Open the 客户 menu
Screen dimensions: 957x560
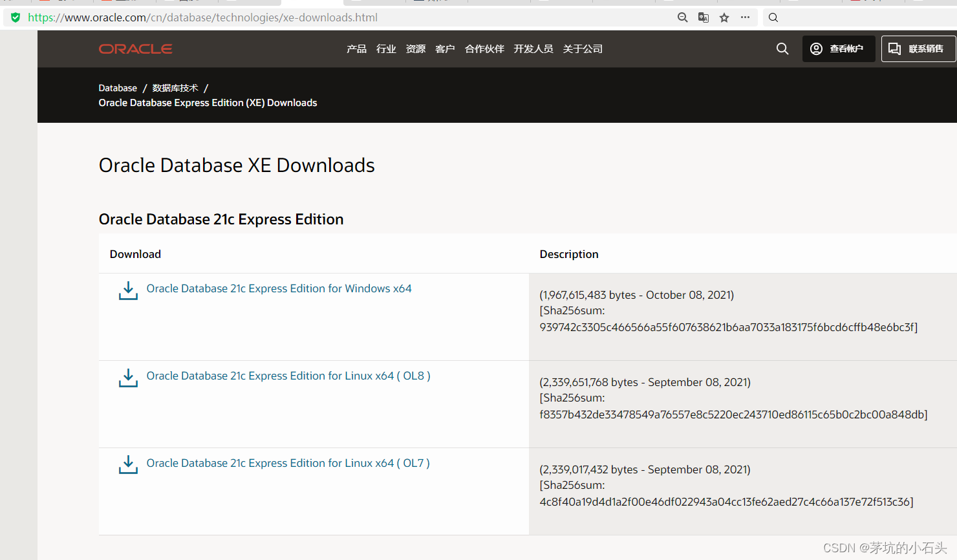click(x=445, y=49)
